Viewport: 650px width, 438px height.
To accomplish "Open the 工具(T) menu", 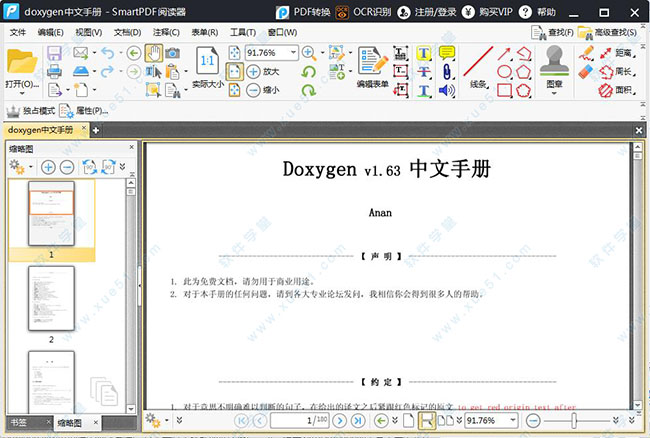I will [x=243, y=32].
